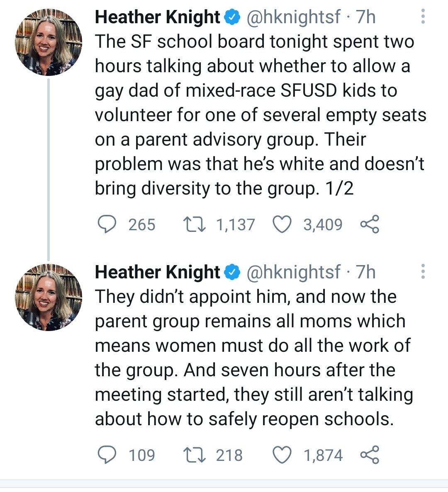Open the second tweet text about parent group
The image size is (448, 492).
point(253,358)
